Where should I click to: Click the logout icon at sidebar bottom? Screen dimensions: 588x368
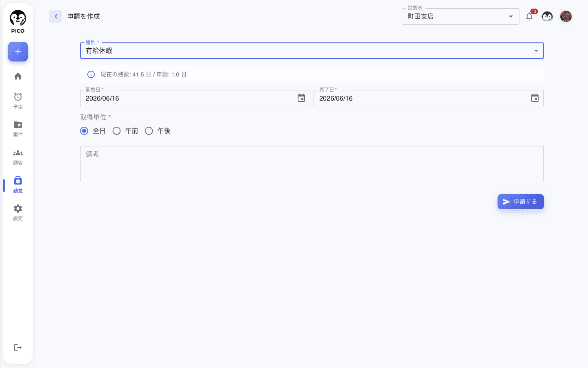pos(18,348)
